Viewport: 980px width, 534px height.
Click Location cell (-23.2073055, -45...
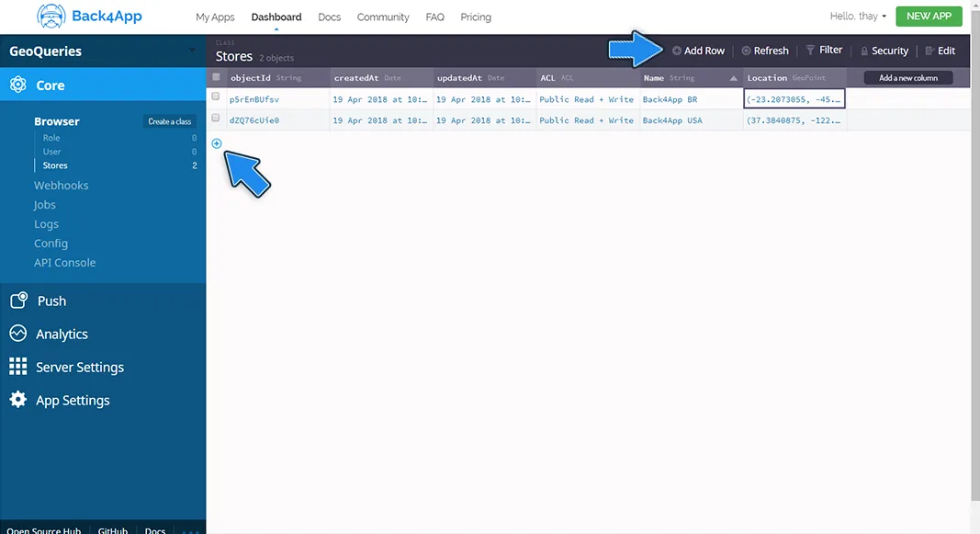tap(794, 98)
